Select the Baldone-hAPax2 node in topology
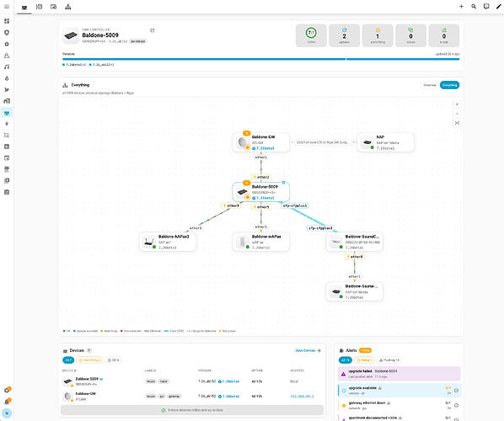This screenshot has width=504, height=421. pyautogui.click(x=168, y=242)
